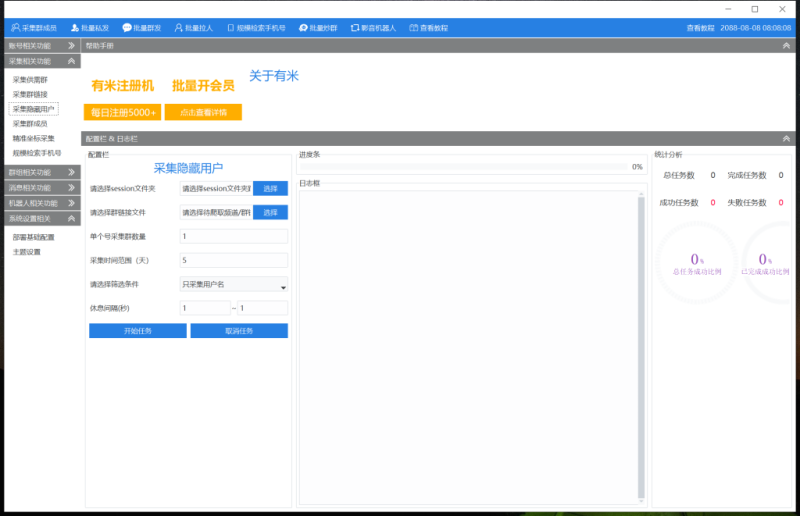Open the 批量拉人 toolbar item
800x516 pixels.
(x=193, y=28)
